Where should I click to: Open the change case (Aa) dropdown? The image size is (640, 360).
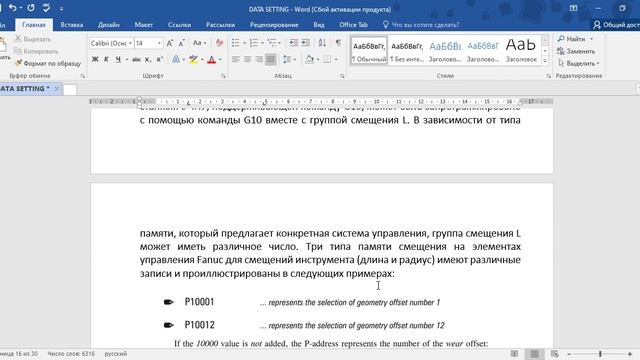(199, 43)
